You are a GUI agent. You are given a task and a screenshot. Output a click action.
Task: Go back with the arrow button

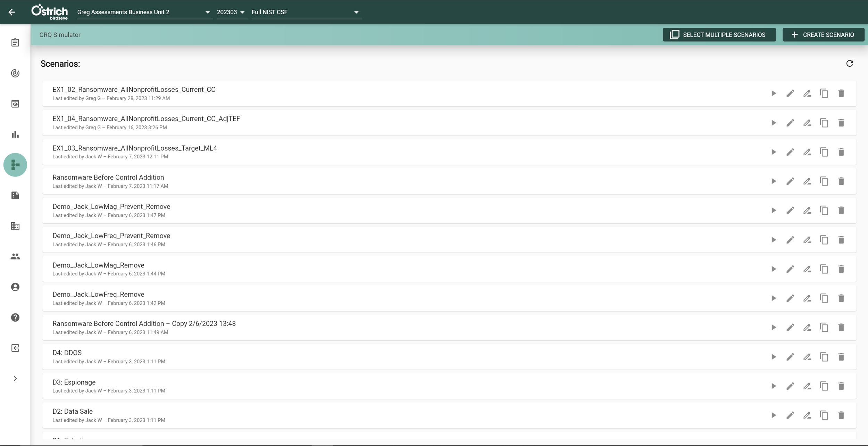pyautogui.click(x=12, y=12)
